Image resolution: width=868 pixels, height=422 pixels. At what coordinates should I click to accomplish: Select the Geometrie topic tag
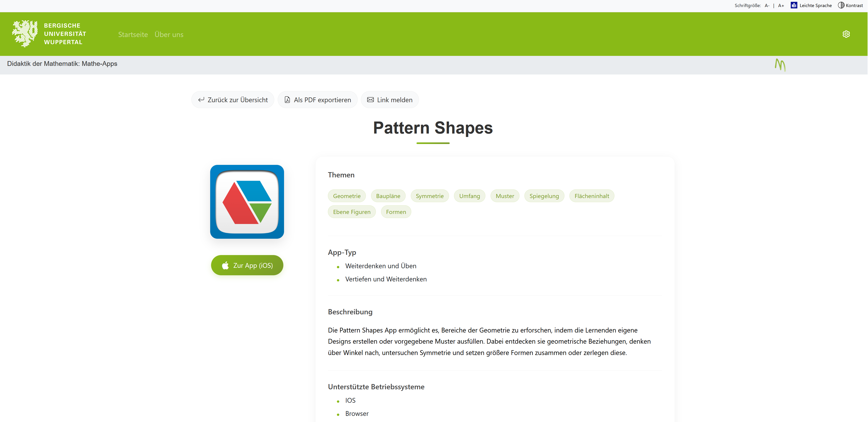(346, 196)
